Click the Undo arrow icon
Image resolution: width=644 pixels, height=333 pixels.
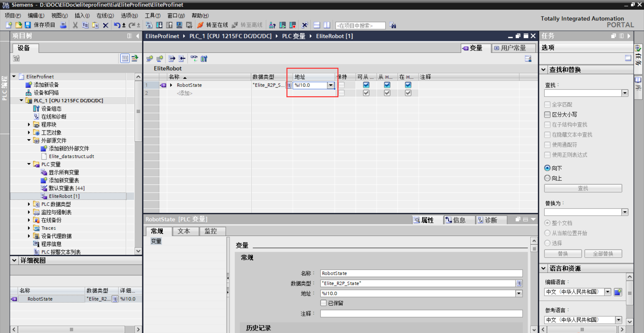[x=117, y=25]
